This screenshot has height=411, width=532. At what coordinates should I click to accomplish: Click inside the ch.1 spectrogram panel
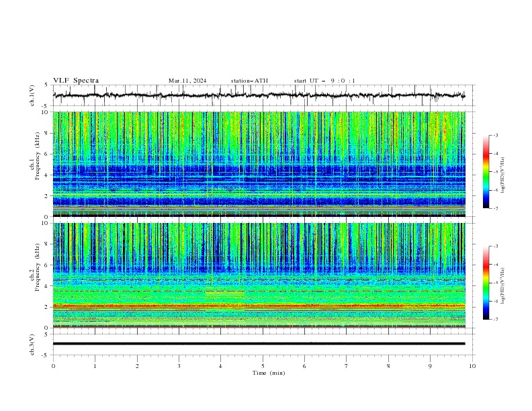(259, 164)
